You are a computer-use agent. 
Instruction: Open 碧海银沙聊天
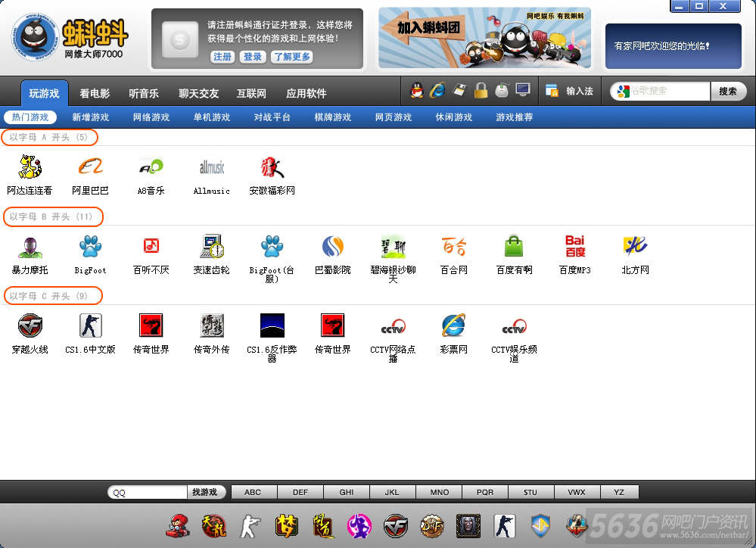coord(393,259)
